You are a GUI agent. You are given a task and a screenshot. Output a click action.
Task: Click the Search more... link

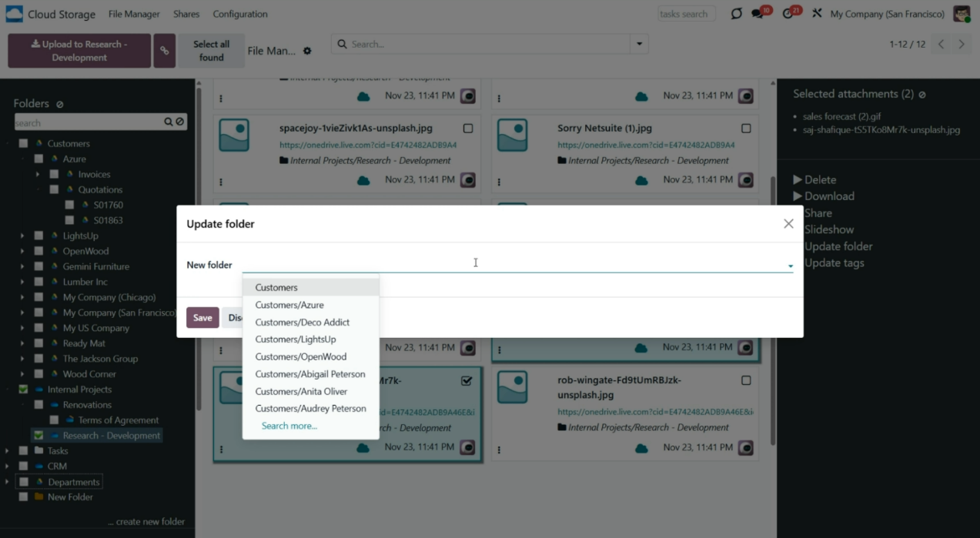coord(289,426)
